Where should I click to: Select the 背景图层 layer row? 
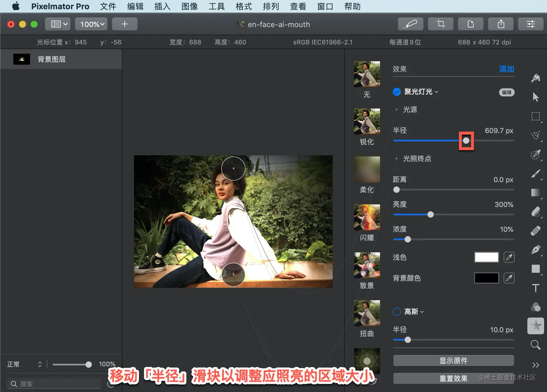tap(61, 59)
